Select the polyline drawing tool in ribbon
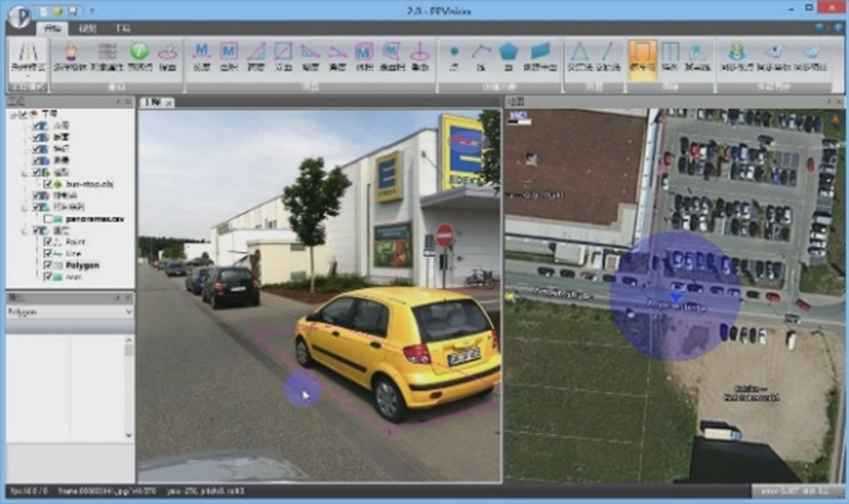 click(x=481, y=53)
